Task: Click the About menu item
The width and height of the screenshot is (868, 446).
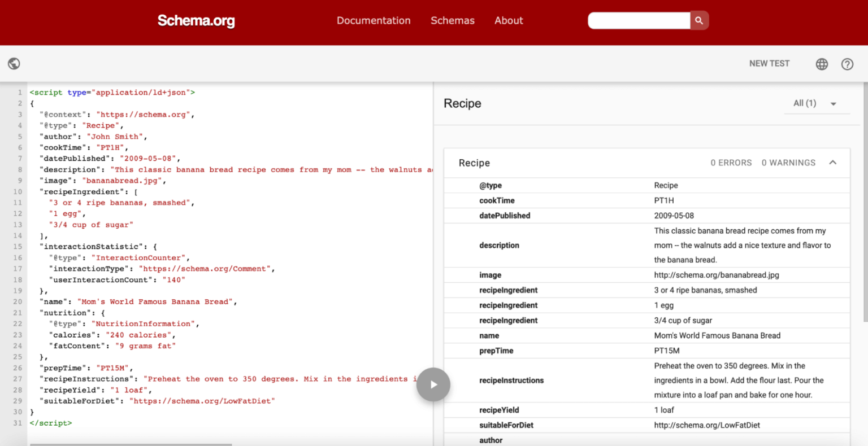Action: (x=508, y=20)
